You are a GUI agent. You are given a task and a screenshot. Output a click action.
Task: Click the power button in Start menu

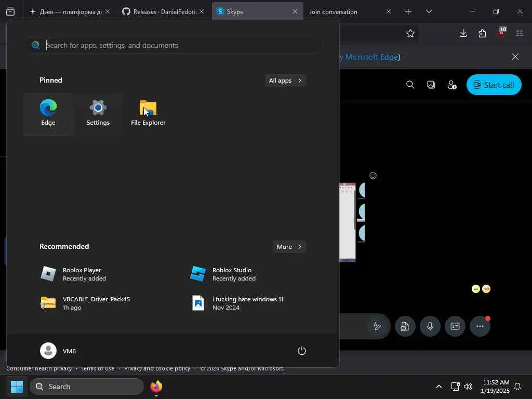(x=301, y=351)
